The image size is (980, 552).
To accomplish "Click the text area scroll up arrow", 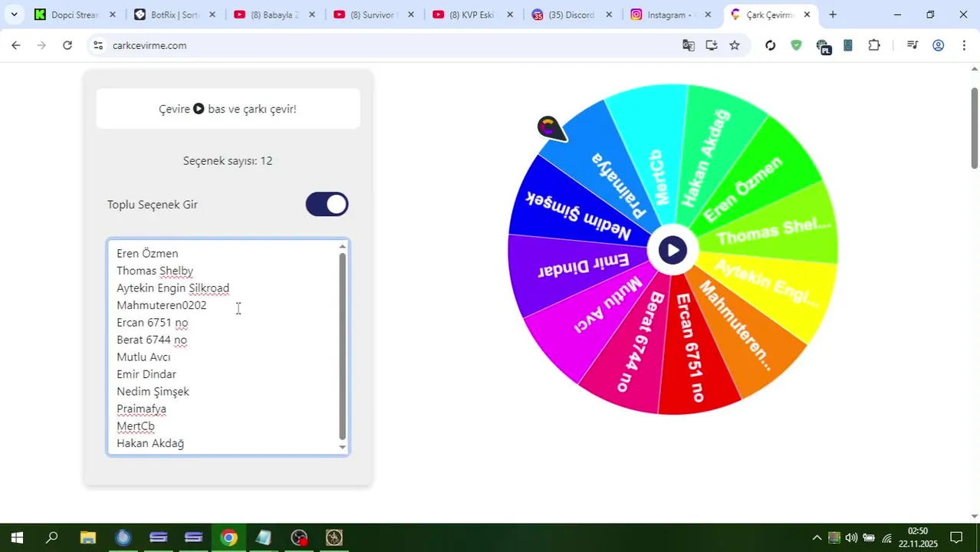I will click(342, 247).
